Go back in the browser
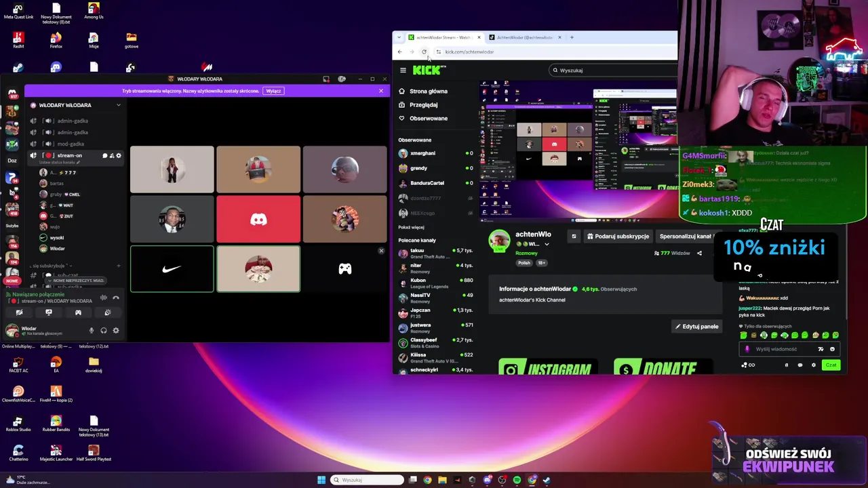This screenshot has width=868, height=488. tap(399, 52)
